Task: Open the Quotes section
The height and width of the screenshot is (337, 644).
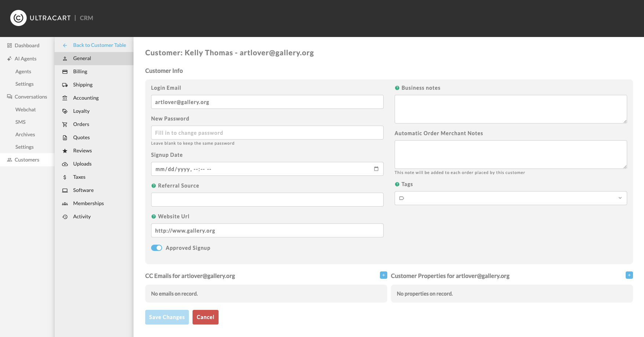Action: pyautogui.click(x=94, y=138)
